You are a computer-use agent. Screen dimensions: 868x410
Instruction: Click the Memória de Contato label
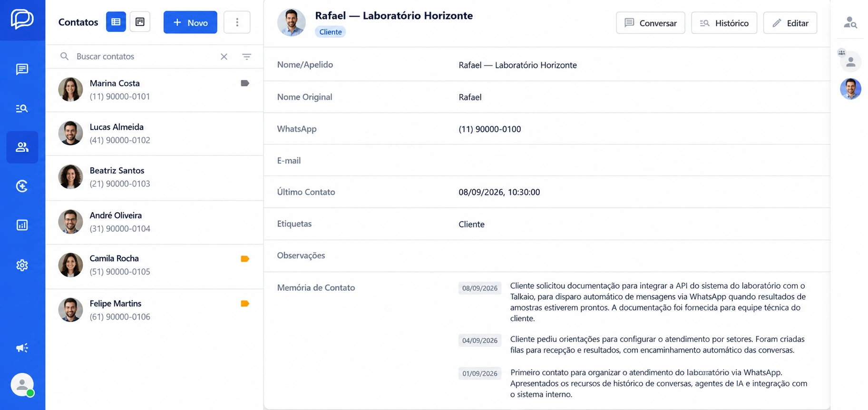[316, 288]
